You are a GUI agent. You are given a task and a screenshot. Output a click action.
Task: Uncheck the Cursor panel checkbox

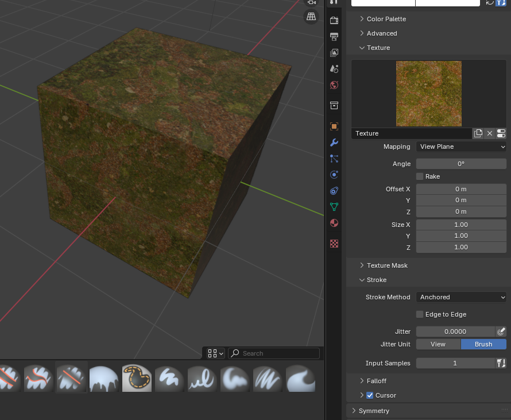pos(370,395)
